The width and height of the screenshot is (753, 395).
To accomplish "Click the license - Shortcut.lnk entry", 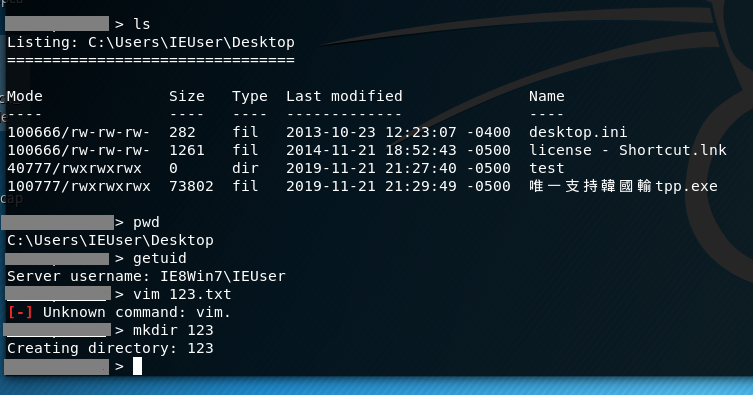I will pyautogui.click(x=628, y=150).
